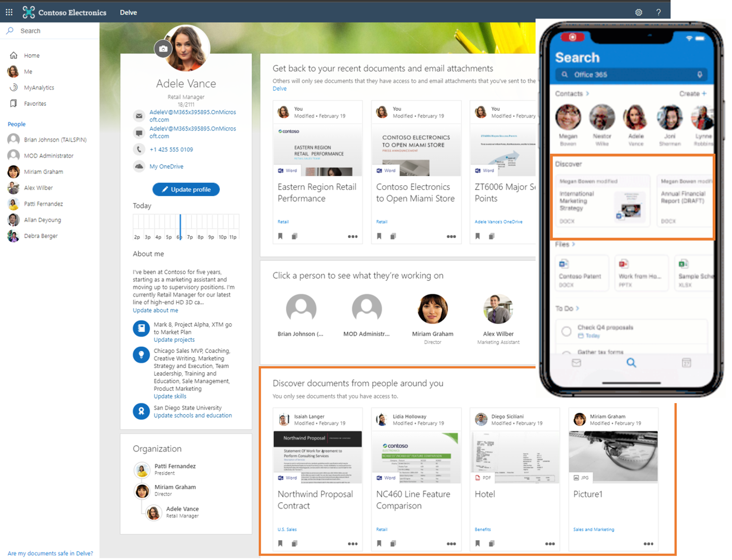Click the email envelope icon on profile
The width and height of the screenshot is (732, 560).
tap(139, 116)
